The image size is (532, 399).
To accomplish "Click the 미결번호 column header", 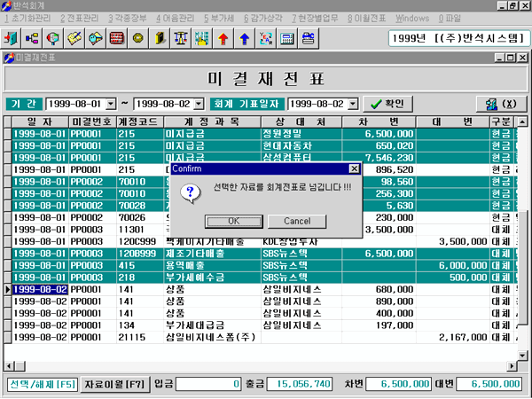I will [92, 121].
